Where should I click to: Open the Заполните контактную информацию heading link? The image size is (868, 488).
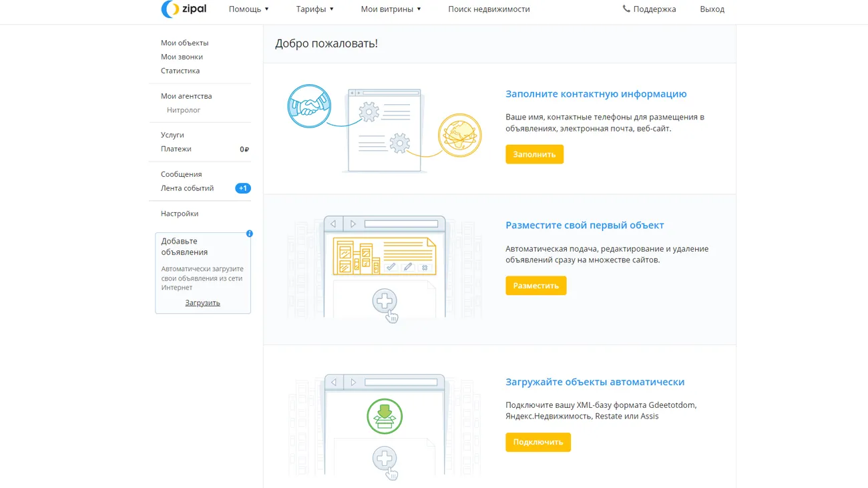point(596,94)
